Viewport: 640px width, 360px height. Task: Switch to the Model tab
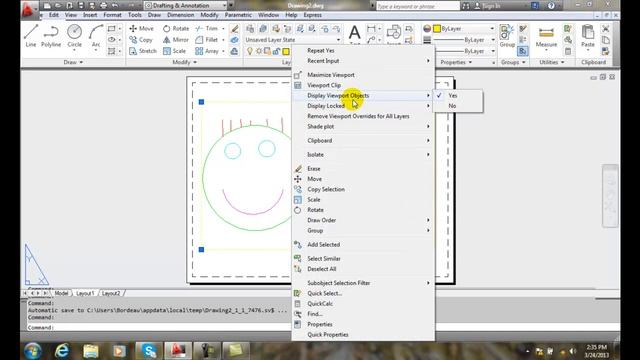pos(61,293)
